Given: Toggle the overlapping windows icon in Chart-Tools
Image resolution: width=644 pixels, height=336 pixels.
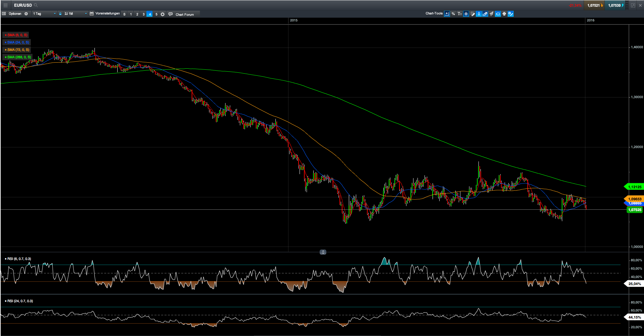Looking at the screenshot, I should tap(485, 14).
